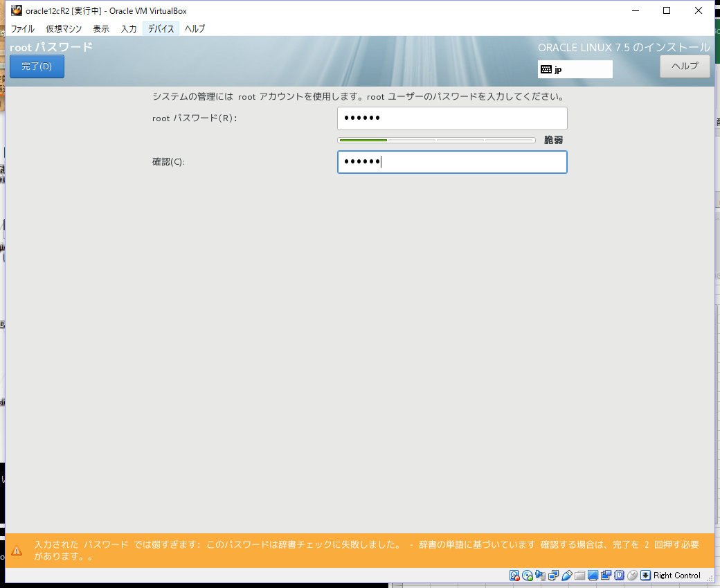
Task: Click the host key icon beside Right Control
Action: (645, 576)
